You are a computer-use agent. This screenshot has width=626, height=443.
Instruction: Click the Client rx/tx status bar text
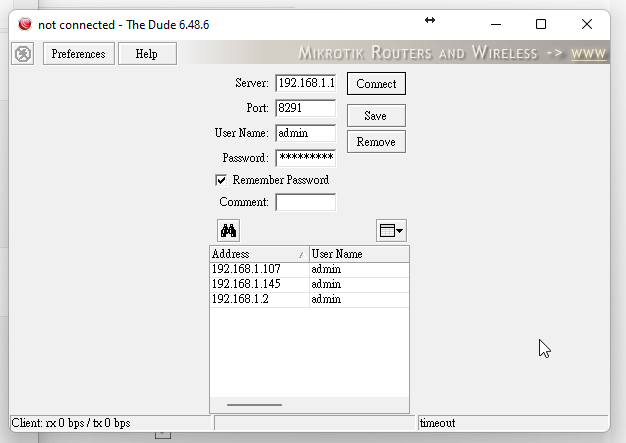[71, 423]
